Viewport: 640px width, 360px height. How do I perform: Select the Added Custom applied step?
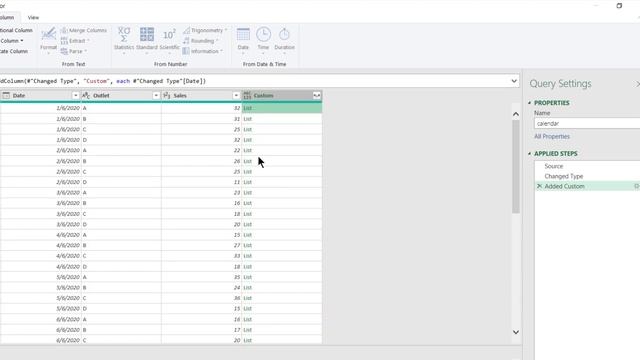pos(564,186)
